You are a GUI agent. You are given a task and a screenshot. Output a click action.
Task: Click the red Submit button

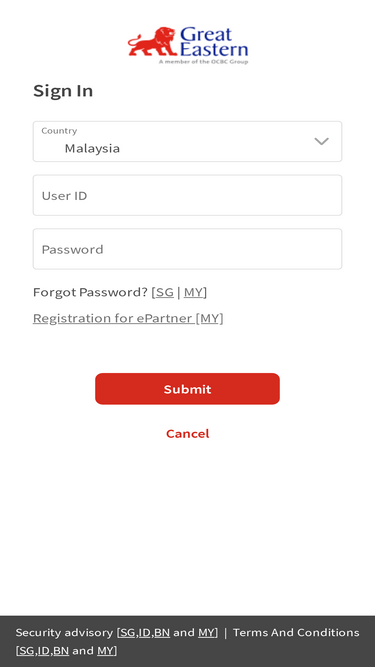tap(188, 389)
